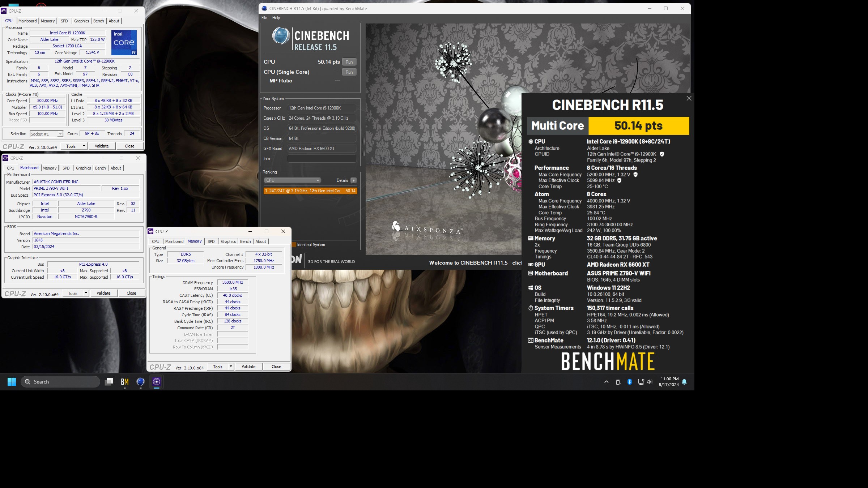
Task: Show hidden tray icons chevron
Action: (607, 382)
